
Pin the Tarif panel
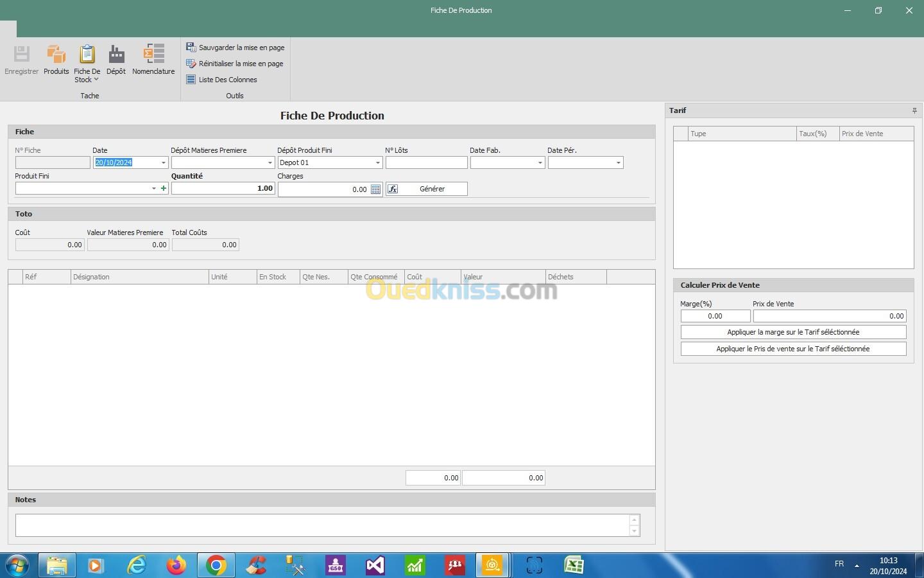click(x=914, y=111)
